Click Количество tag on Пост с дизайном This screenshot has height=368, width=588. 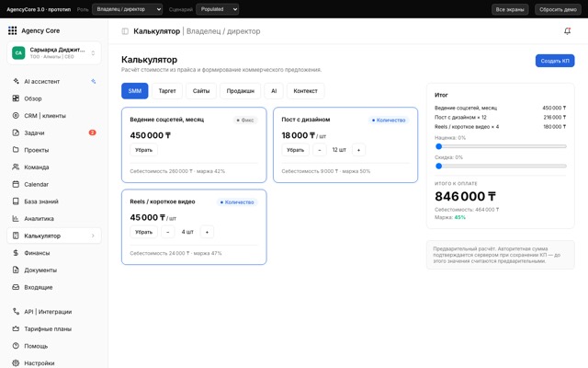(389, 121)
